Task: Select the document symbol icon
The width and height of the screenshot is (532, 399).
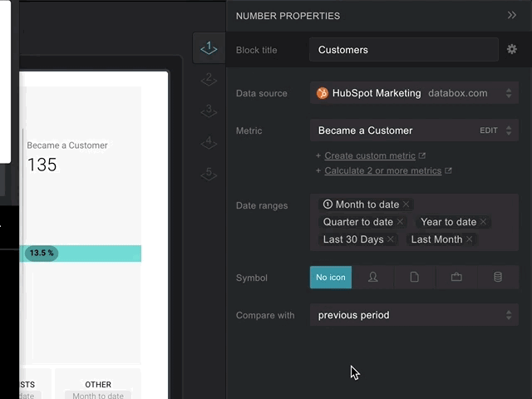Action: click(x=414, y=278)
